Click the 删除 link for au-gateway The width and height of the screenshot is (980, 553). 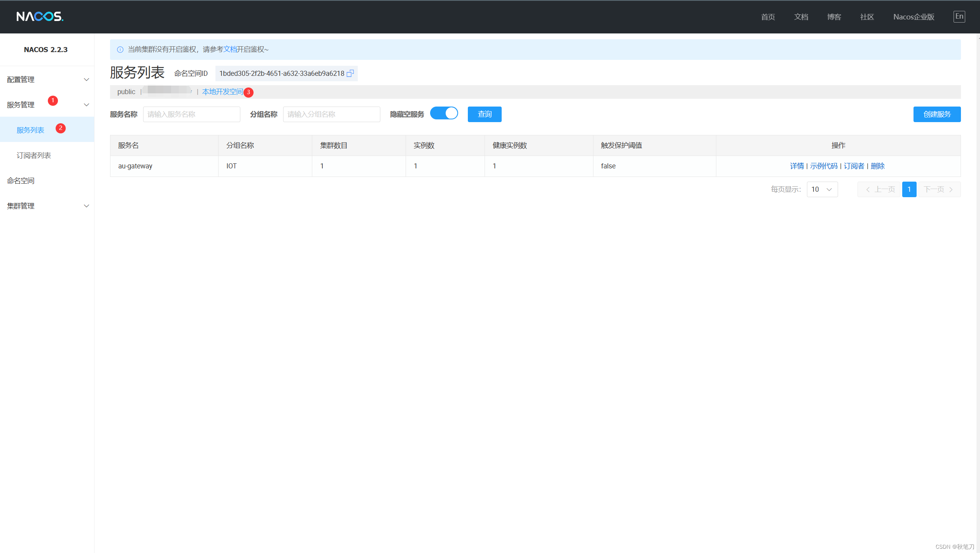tap(877, 166)
